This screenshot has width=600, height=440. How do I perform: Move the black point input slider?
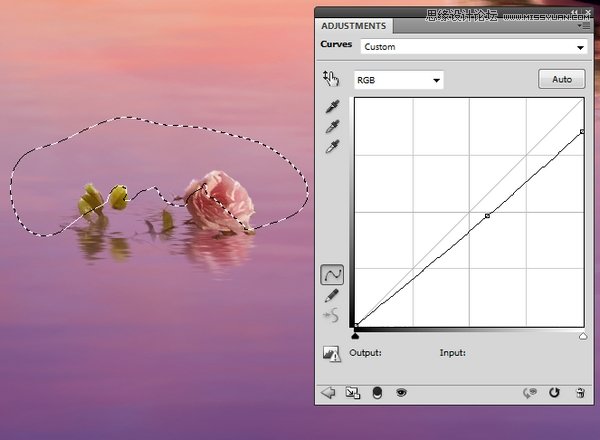point(355,336)
